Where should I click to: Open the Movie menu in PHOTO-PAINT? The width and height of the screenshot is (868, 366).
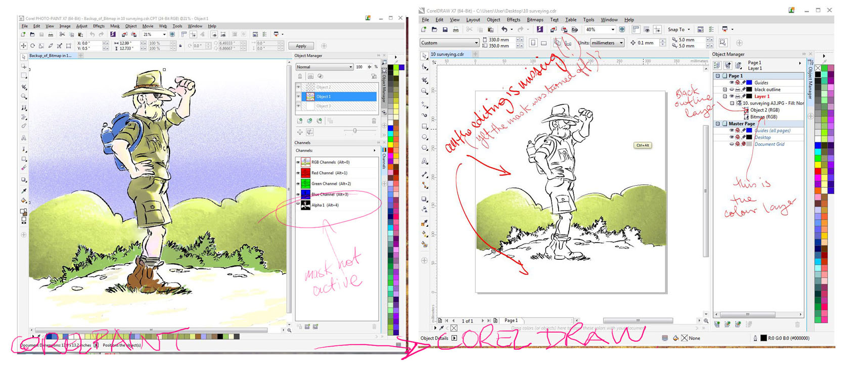(148, 26)
